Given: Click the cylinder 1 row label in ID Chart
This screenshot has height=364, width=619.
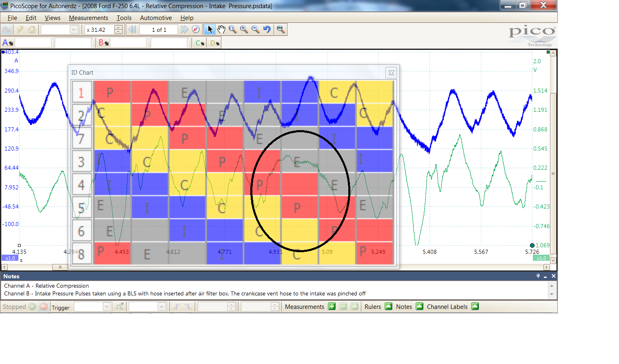Looking at the screenshot, I should click(x=81, y=92).
